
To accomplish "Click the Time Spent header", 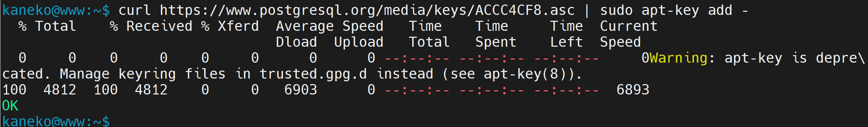I will [x=496, y=34].
